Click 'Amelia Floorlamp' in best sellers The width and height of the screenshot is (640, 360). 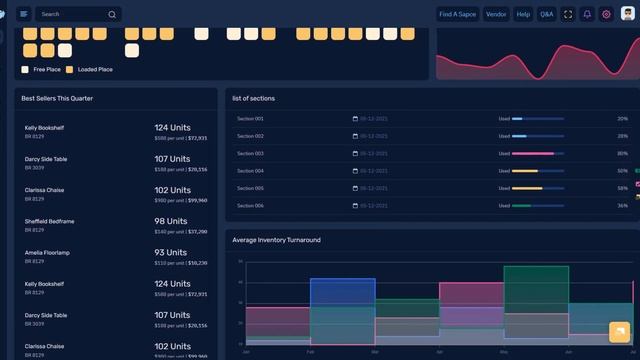[47, 253]
